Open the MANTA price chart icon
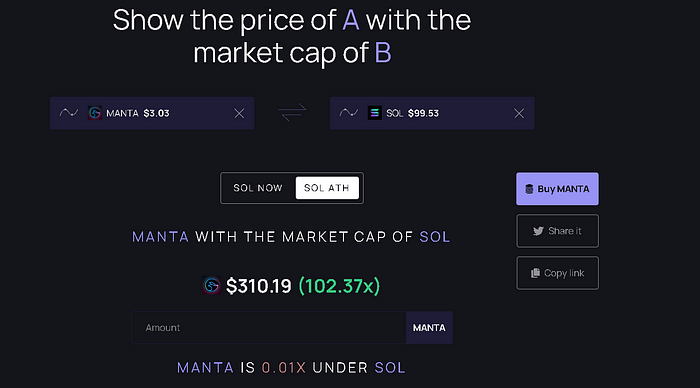The width and height of the screenshot is (700, 388). point(69,113)
